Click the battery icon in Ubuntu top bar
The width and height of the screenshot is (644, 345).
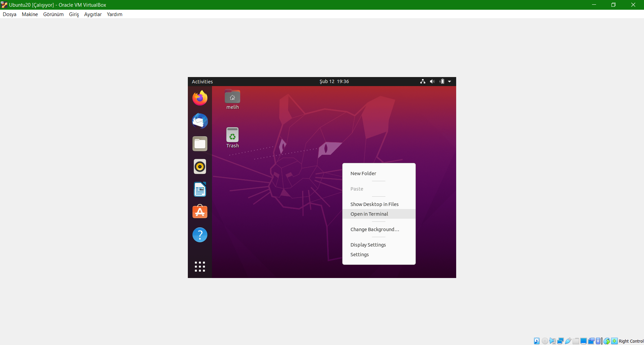tap(442, 81)
